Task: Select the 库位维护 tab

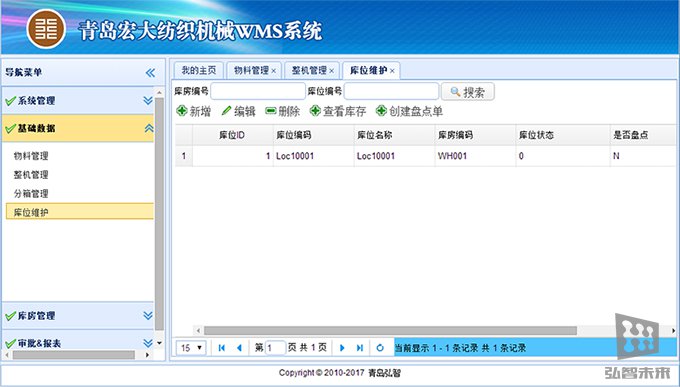Action: 369,70
